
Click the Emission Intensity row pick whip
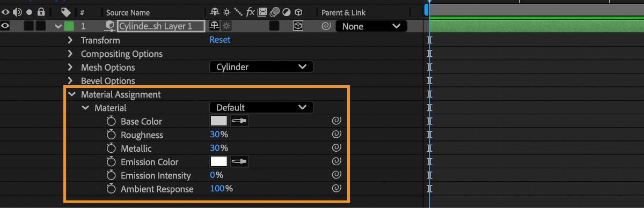tap(336, 175)
